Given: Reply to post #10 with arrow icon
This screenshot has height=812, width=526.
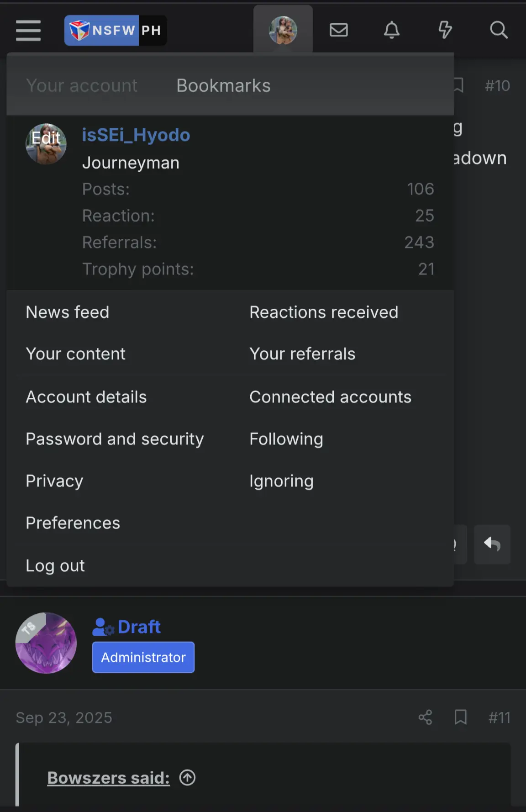Looking at the screenshot, I should pos(492,544).
